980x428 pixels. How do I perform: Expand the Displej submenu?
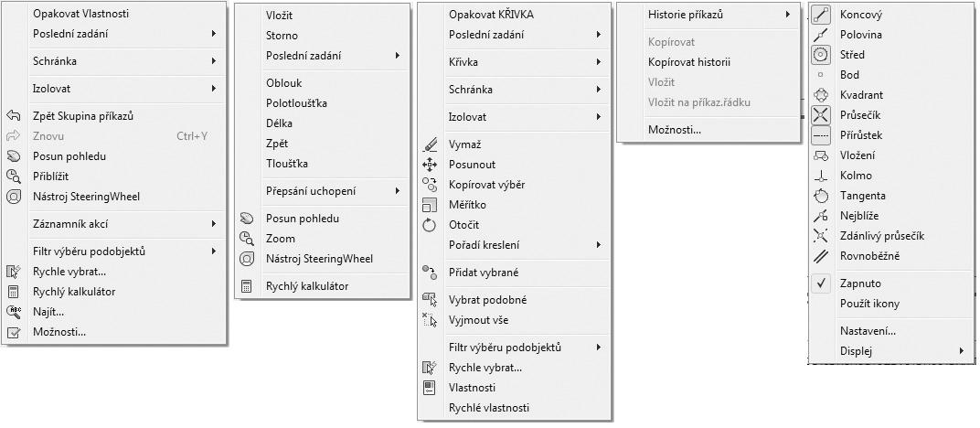click(961, 351)
